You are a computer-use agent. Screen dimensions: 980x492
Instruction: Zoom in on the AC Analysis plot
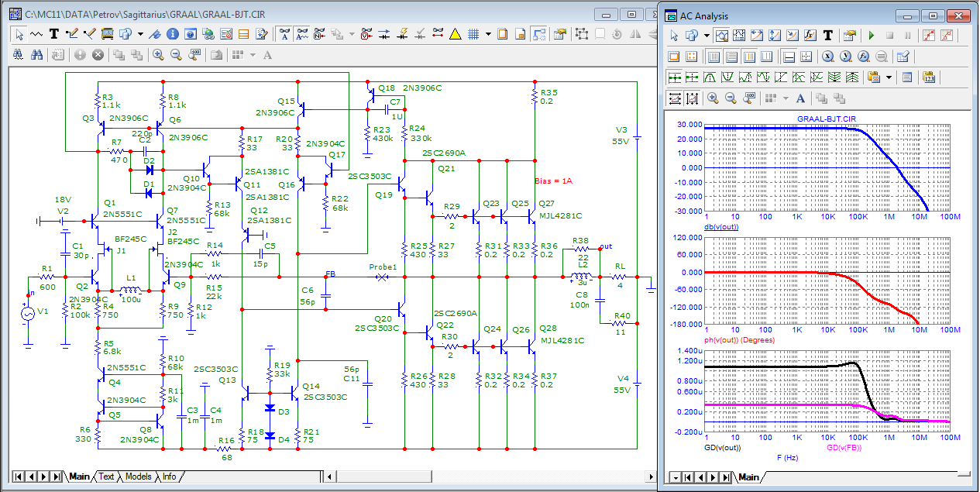tap(713, 98)
